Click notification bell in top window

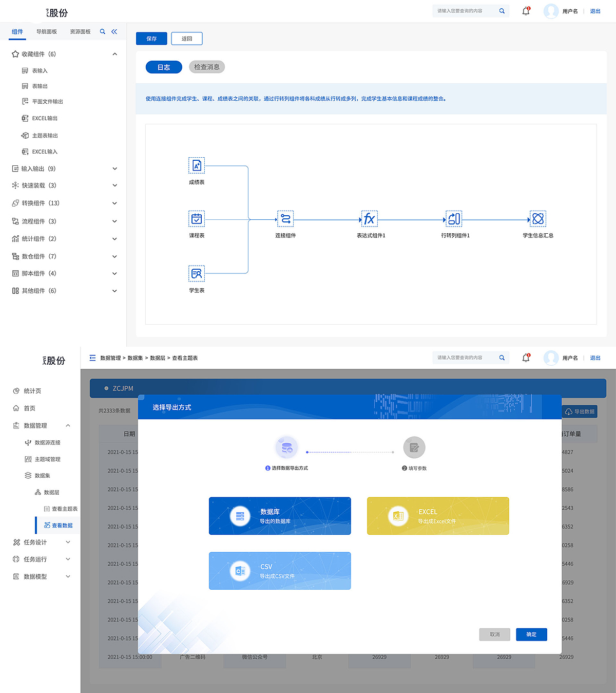tap(526, 11)
